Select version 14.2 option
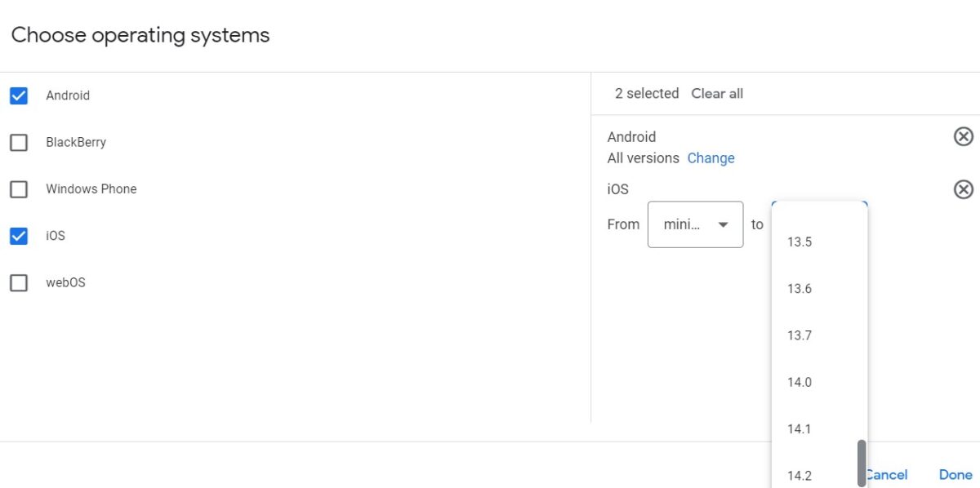 [x=800, y=476]
